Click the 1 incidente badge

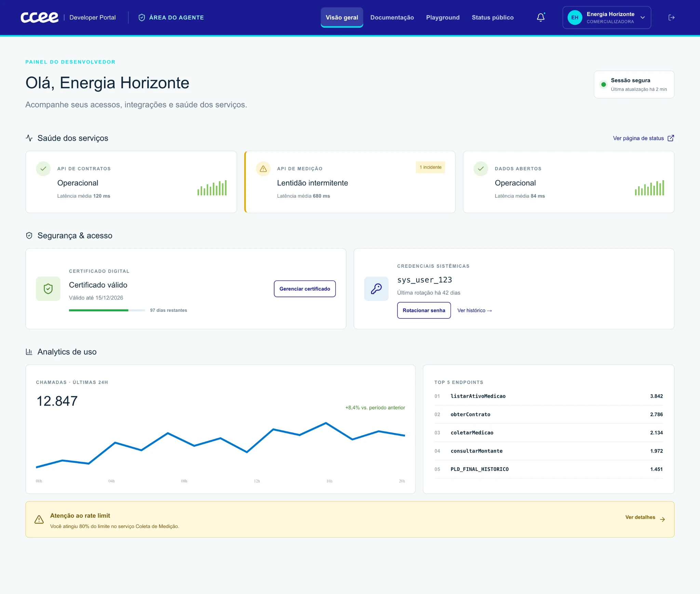pos(430,167)
